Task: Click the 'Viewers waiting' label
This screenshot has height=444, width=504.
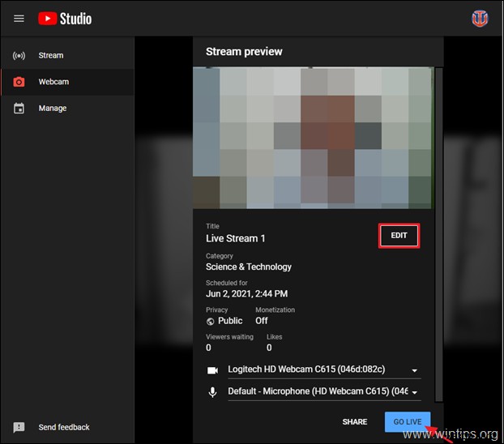Action: click(229, 337)
